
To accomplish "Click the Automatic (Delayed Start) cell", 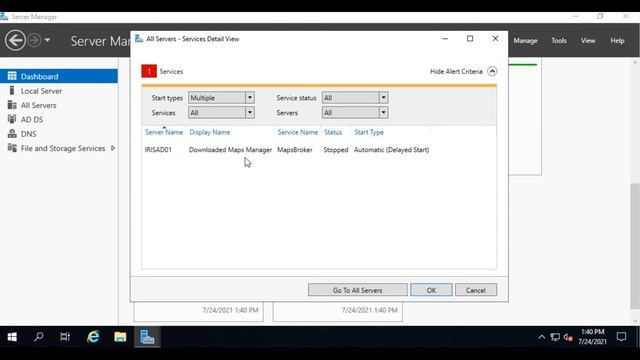I will click(391, 150).
